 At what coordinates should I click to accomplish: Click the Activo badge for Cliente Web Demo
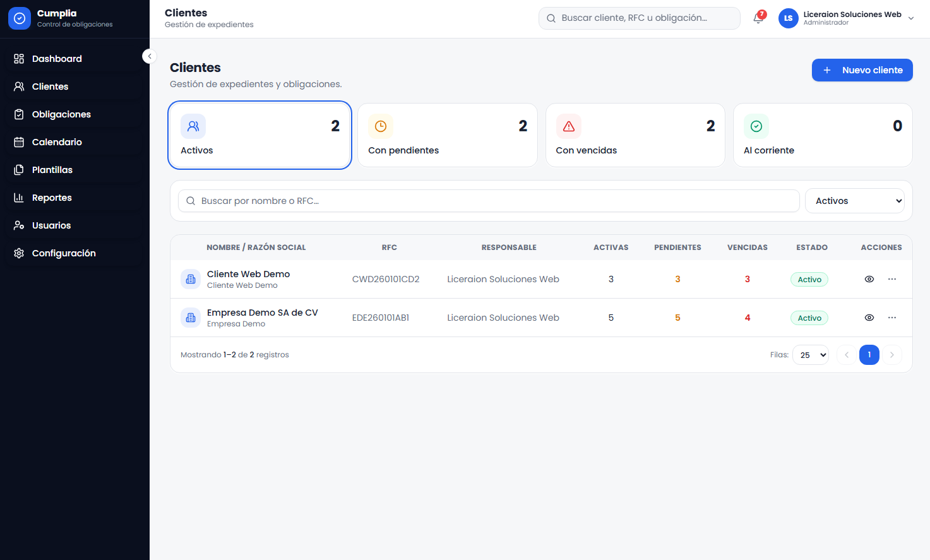809,280
